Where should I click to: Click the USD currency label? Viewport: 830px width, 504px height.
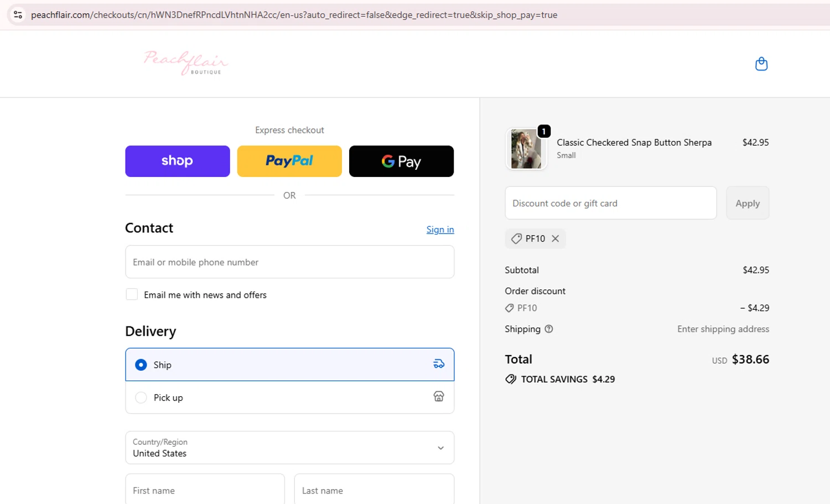click(x=719, y=361)
